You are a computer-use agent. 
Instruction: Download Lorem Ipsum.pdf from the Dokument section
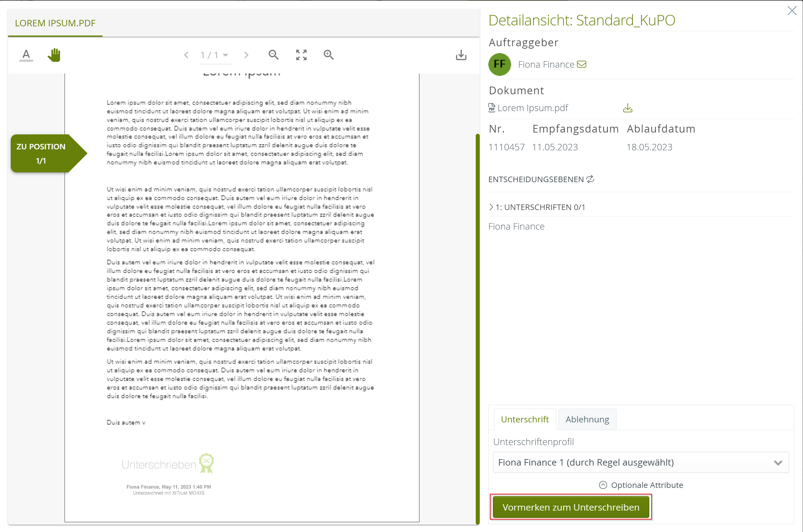(627, 108)
